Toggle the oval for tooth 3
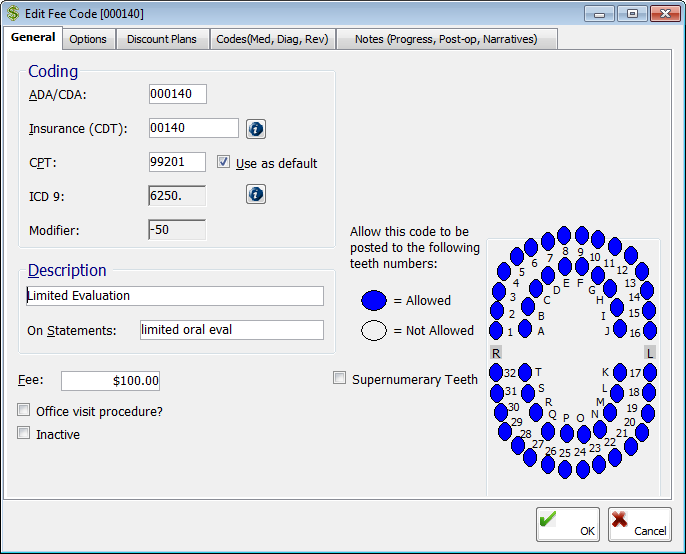The image size is (686, 554). click(x=499, y=291)
